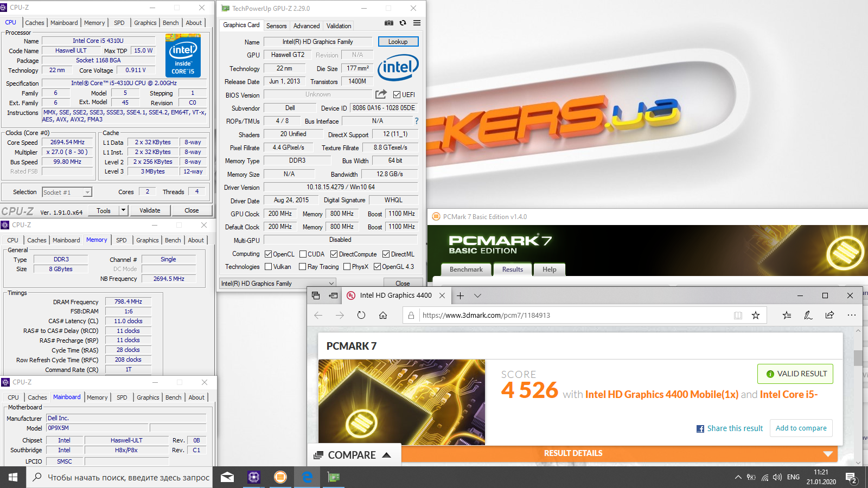Open the notification action center
This screenshot has height=488, width=868.
pos(852,477)
